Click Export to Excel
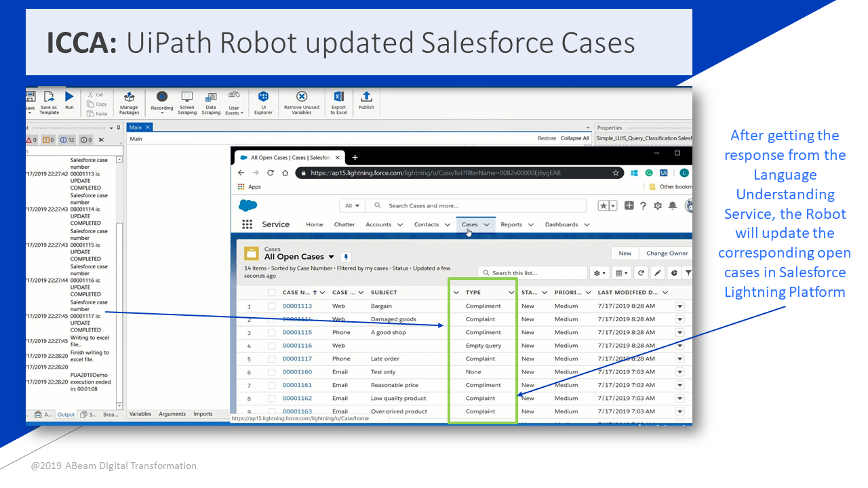Image resolution: width=868 pixels, height=488 pixels. (x=339, y=103)
